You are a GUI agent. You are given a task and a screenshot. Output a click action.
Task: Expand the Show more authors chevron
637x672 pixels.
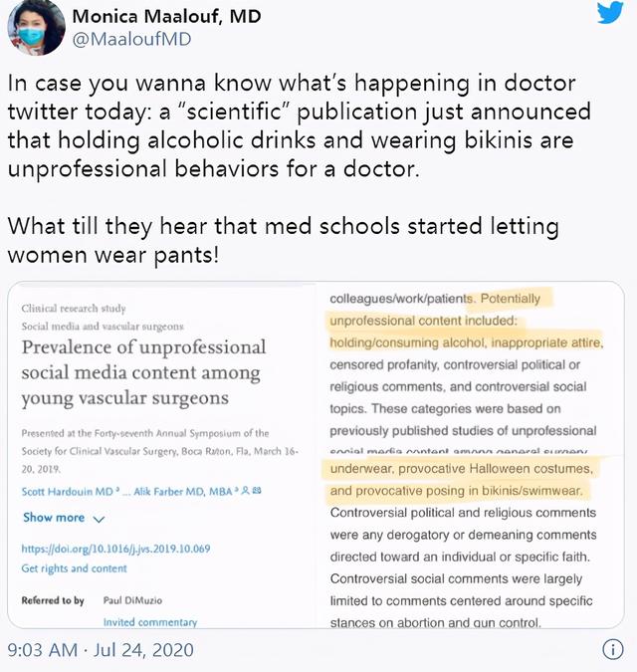coord(99,519)
